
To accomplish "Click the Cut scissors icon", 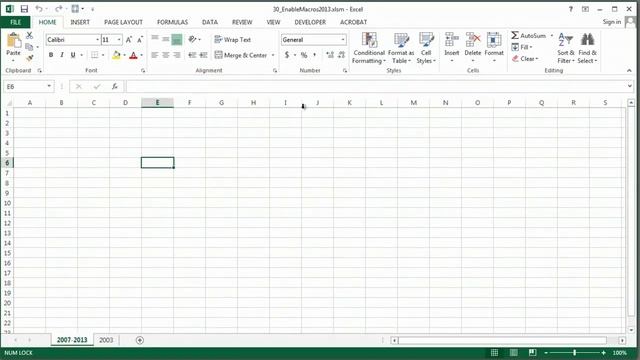I will tap(29, 36).
